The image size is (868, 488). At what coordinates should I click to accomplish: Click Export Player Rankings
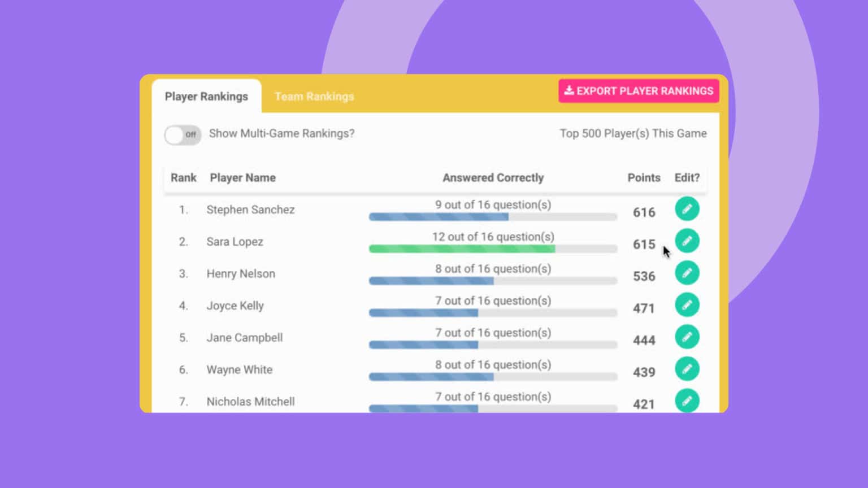point(639,91)
